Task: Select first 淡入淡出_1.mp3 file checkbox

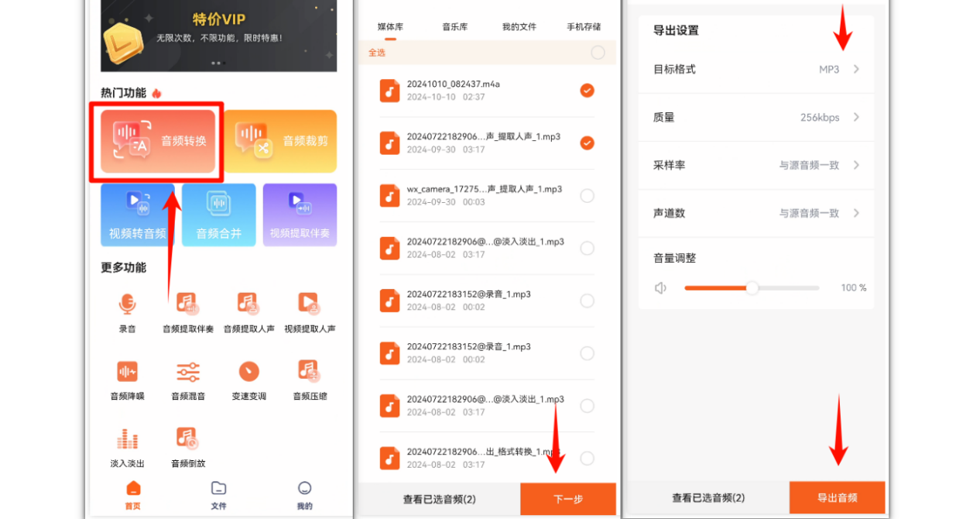Action: (587, 248)
